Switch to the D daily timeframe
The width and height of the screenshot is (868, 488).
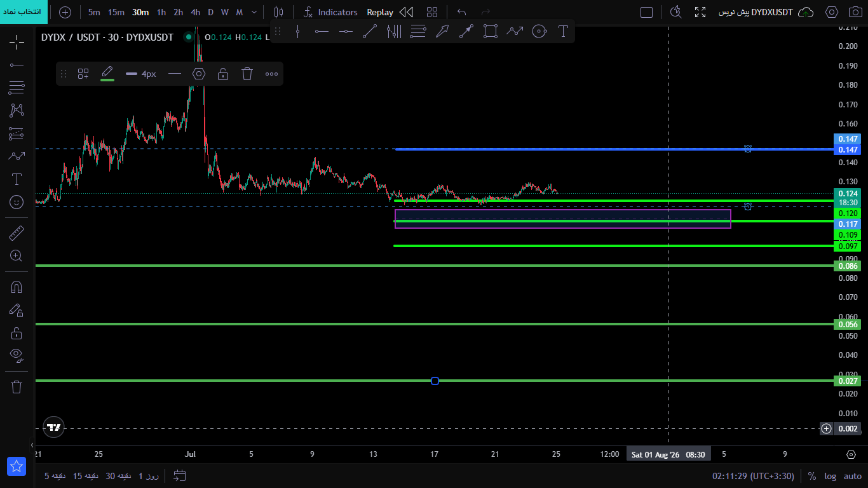click(x=211, y=12)
